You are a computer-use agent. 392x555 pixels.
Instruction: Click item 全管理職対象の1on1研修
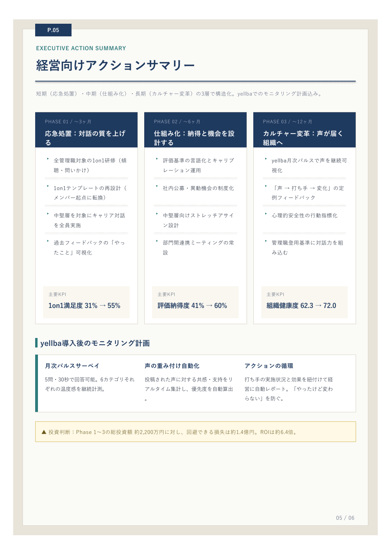[90, 165]
